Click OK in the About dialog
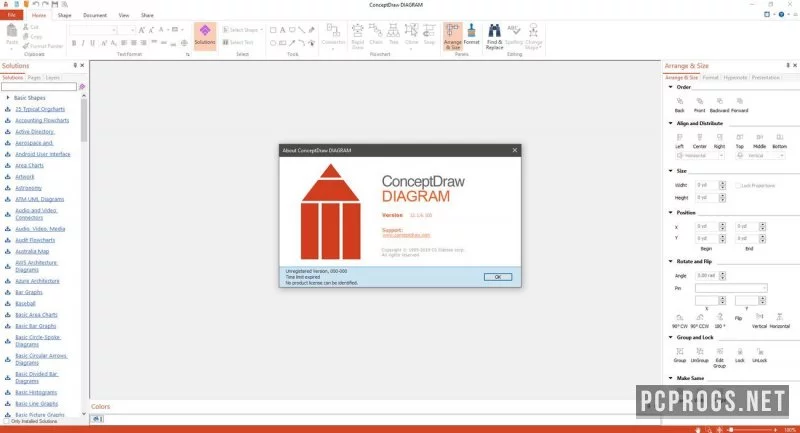The image size is (800, 433). [498, 277]
